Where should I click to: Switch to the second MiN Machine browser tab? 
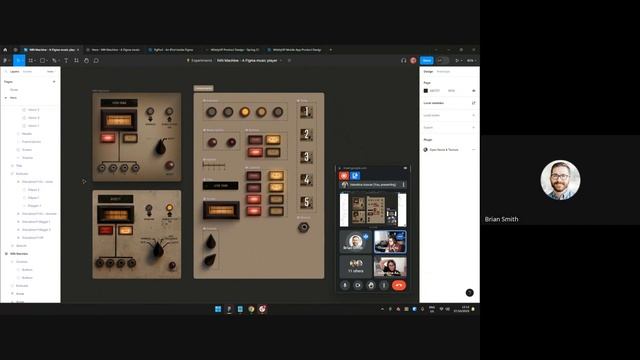point(114,50)
